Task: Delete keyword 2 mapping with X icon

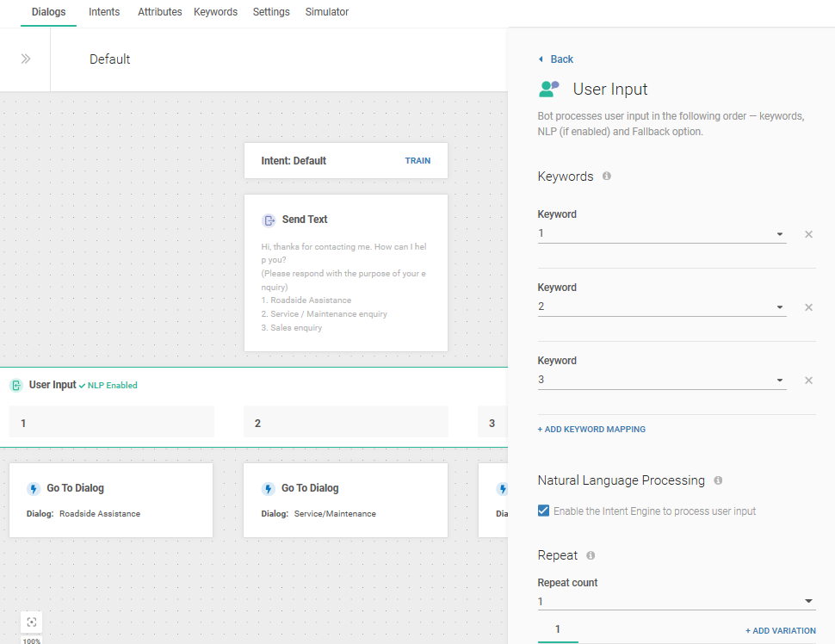Action: point(808,307)
